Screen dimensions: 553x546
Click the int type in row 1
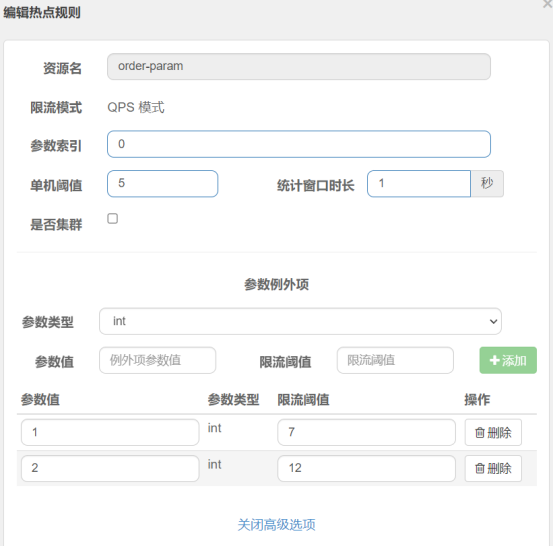pos(214,428)
